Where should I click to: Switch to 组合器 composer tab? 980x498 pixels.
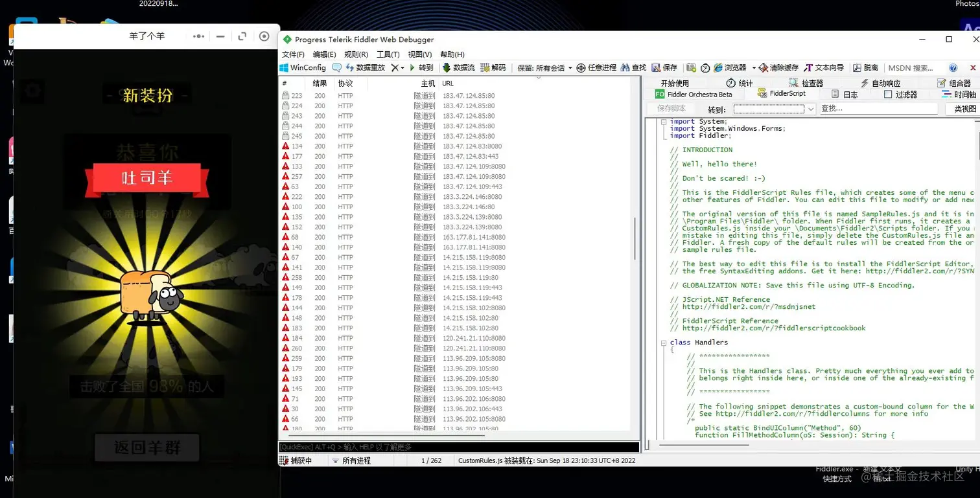click(954, 83)
